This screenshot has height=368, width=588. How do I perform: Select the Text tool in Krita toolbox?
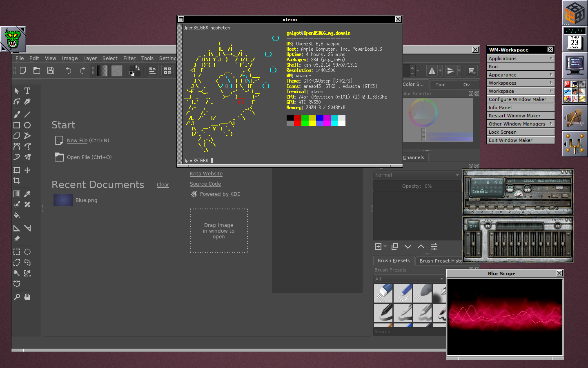pyautogui.click(x=27, y=91)
